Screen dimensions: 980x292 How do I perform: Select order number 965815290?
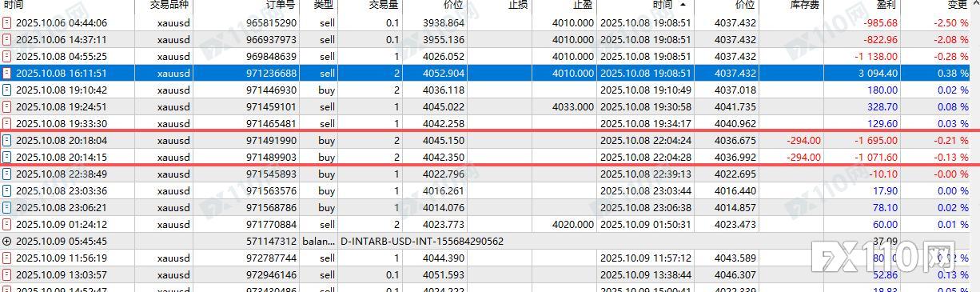(272, 22)
